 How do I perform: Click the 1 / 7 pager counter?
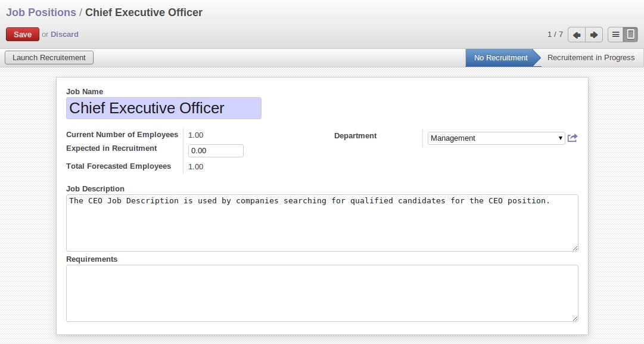555,35
